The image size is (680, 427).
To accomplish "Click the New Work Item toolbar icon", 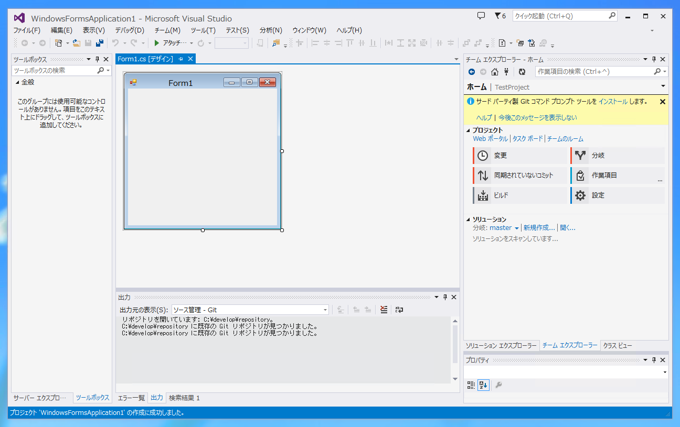I will point(502,43).
